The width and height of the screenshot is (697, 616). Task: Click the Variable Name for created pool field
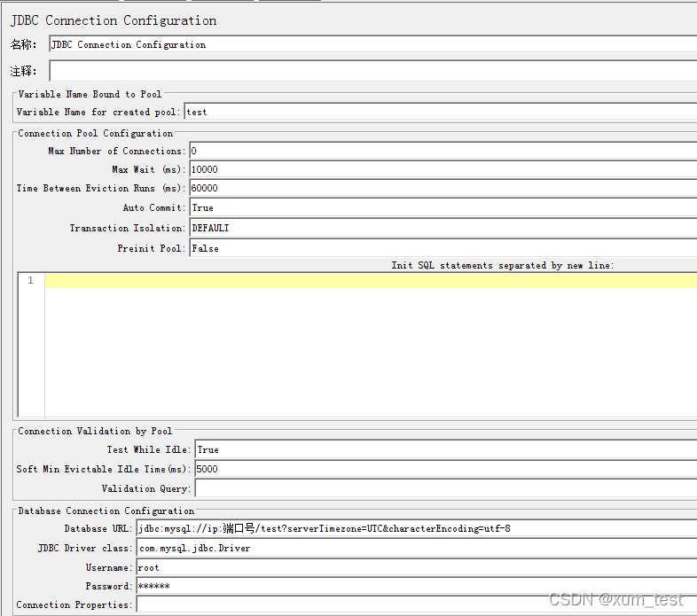pyautogui.click(x=441, y=112)
